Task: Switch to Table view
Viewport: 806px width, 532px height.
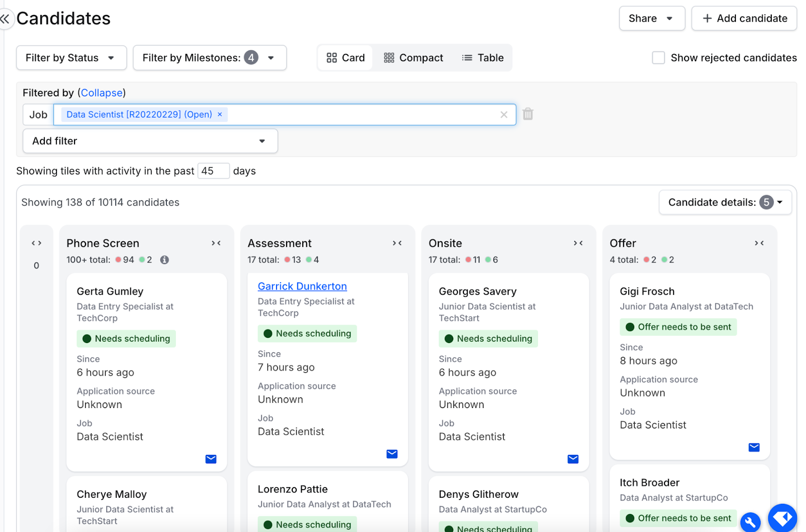Action: pyautogui.click(x=483, y=58)
